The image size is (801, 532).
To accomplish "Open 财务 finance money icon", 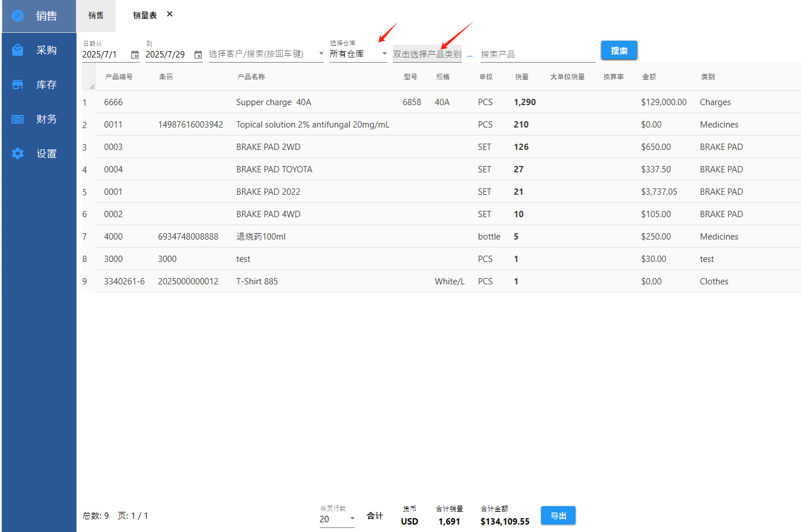I will tap(18, 119).
